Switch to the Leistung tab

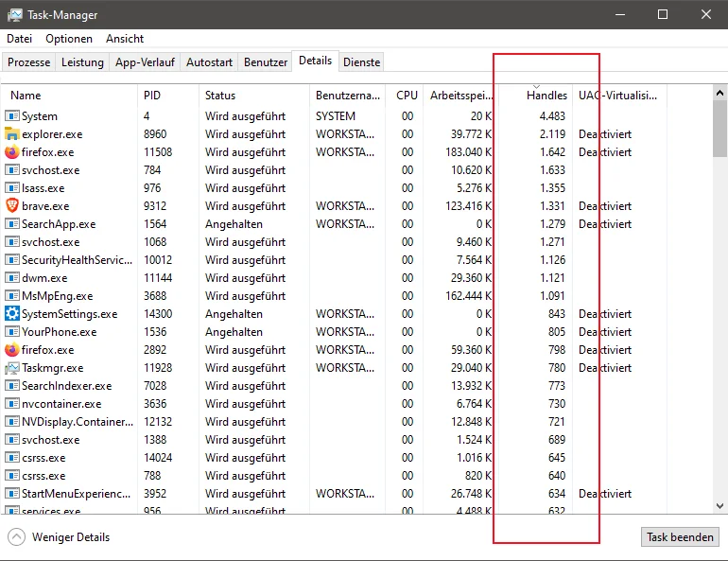(82, 62)
